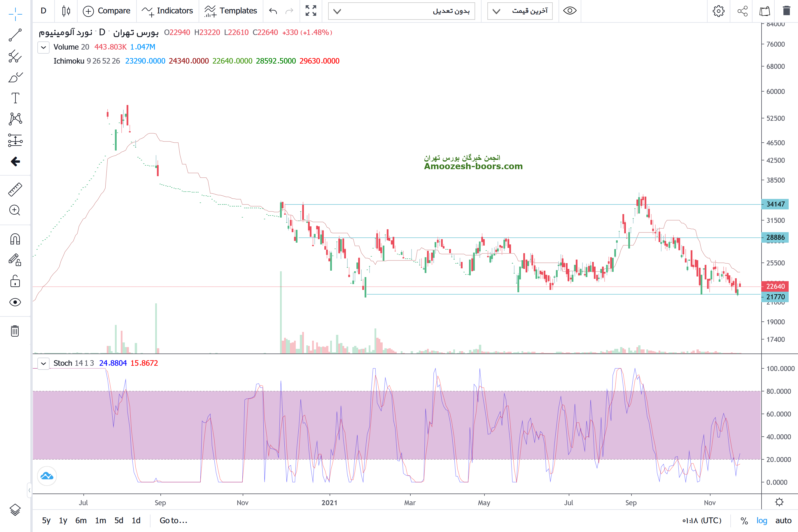Select the trend line drawing tool

(x=15, y=35)
